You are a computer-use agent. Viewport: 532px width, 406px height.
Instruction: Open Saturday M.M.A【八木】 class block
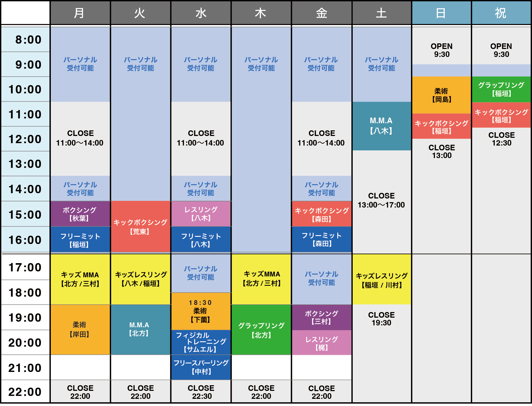coord(381,126)
